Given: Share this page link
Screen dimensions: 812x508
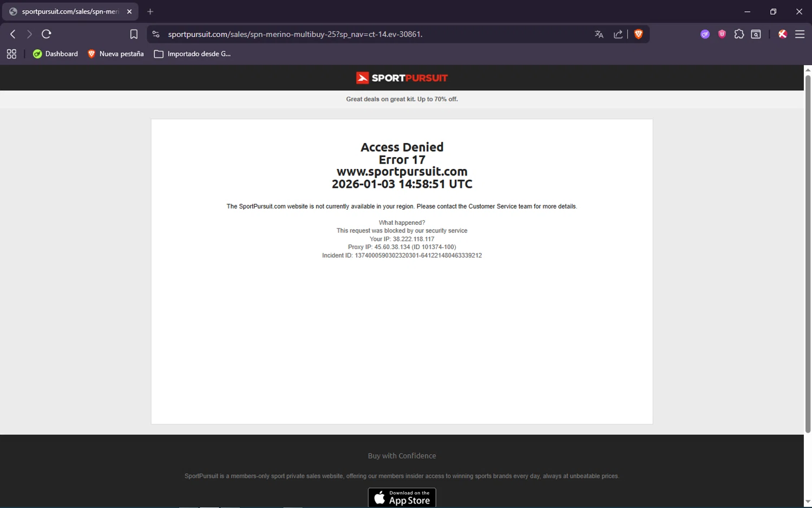Looking at the screenshot, I should [618, 34].
